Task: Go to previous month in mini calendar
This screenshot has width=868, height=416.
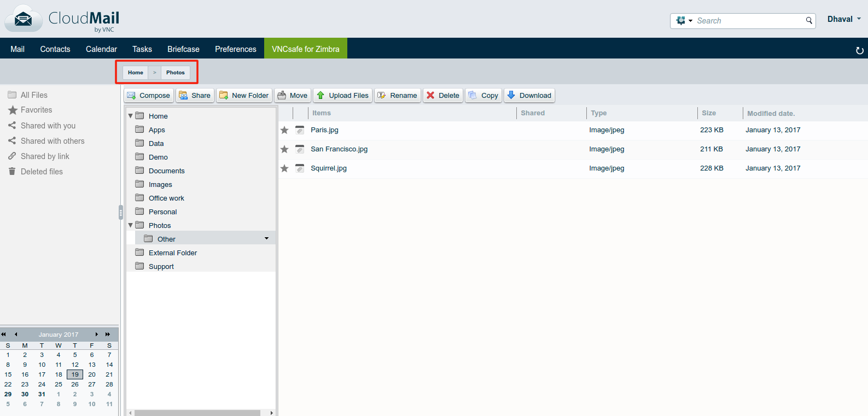Action: click(16, 334)
